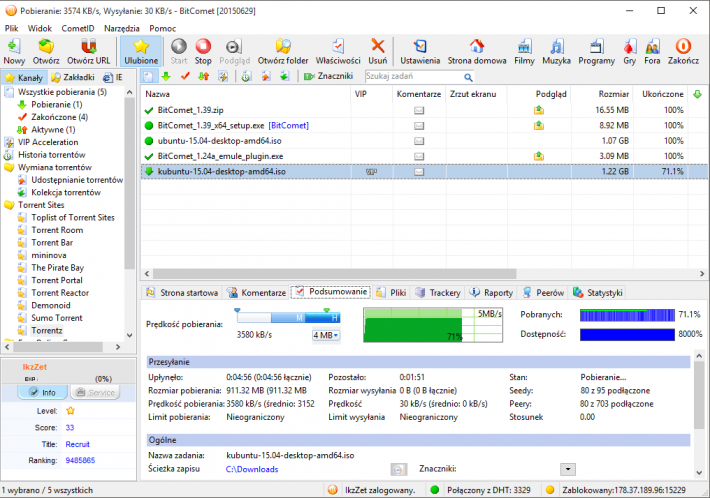
Task: Open the Filmy movies section
Action: pos(524,51)
